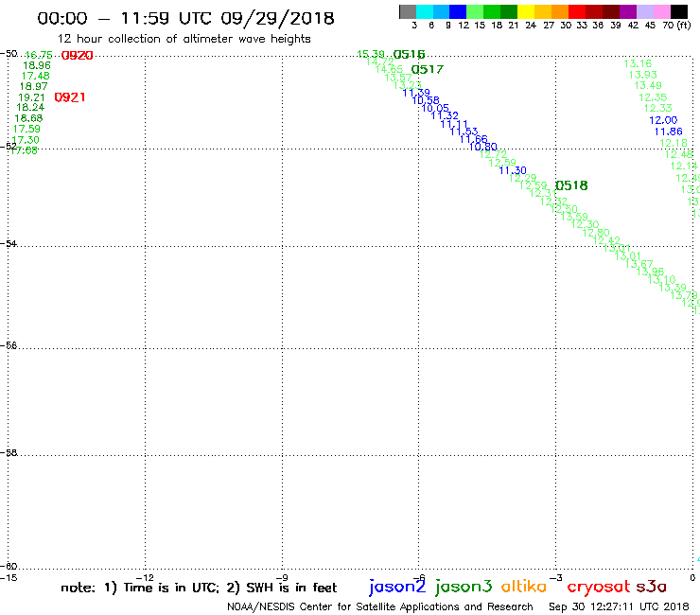700x615 pixels.
Task: Click the 19.21 wave height value
Action: tap(31, 97)
